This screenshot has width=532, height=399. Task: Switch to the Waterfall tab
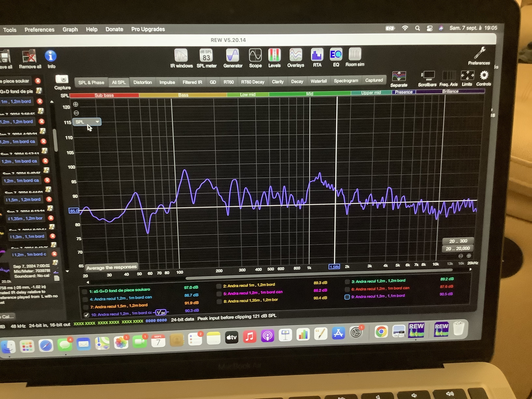point(318,81)
